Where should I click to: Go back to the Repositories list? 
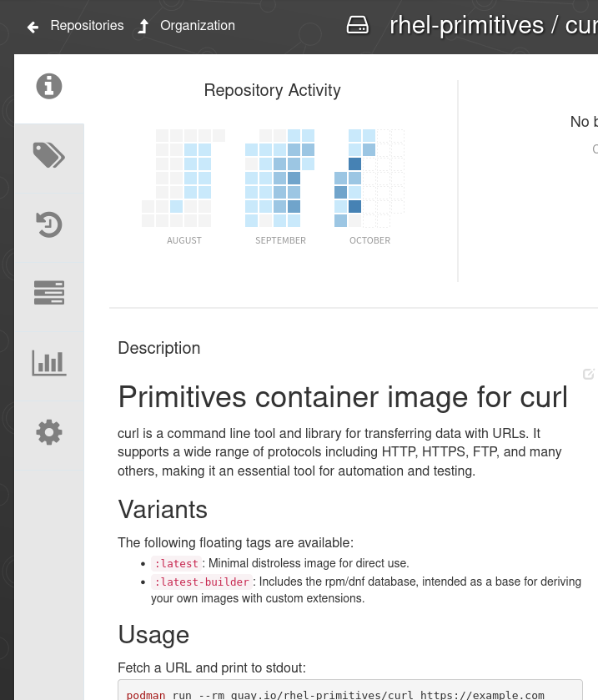pos(87,26)
